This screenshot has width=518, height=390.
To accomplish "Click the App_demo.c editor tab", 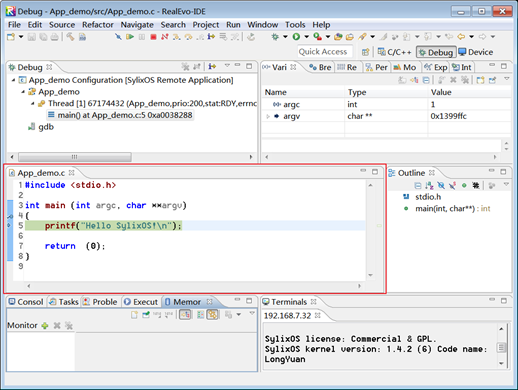I will 41,173.
